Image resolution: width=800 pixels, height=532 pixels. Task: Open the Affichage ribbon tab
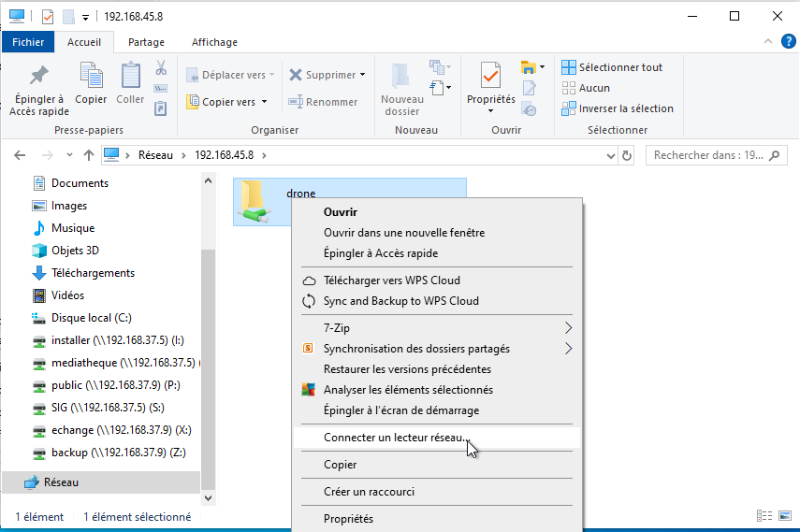214,42
